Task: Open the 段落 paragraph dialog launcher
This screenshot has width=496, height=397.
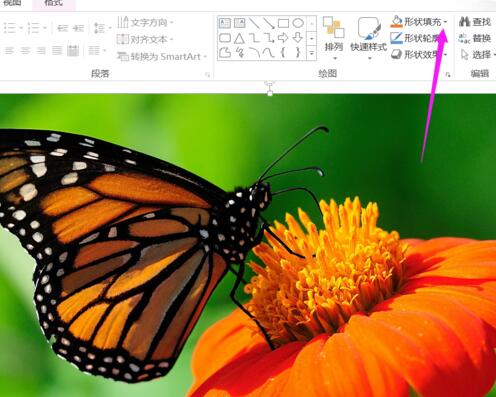Action: [x=207, y=75]
